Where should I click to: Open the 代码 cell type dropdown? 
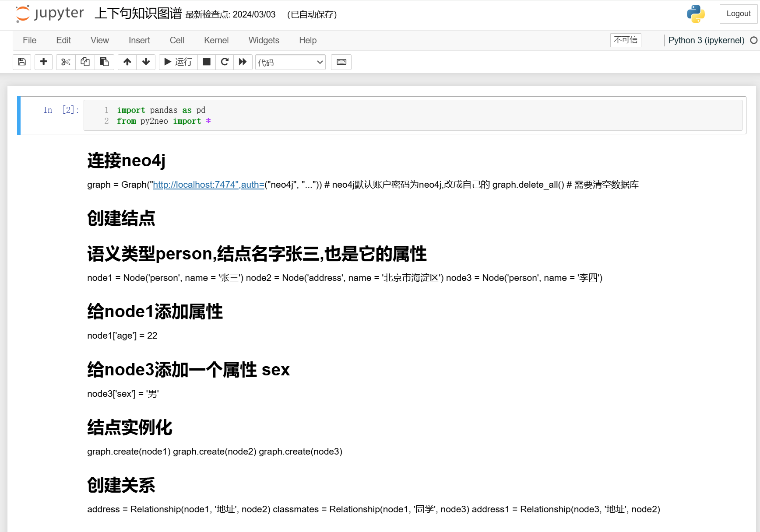click(290, 62)
